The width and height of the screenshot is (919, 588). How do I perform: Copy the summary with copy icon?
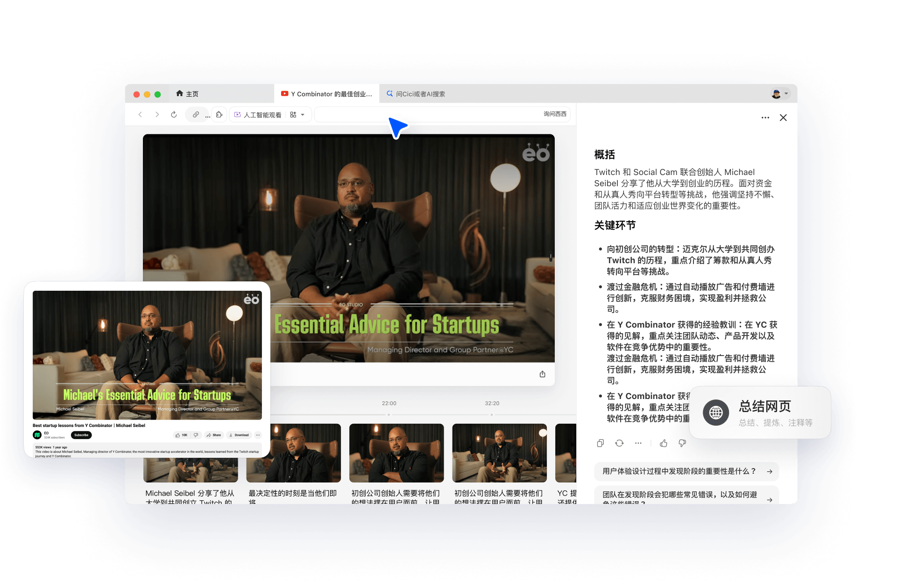point(601,443)
